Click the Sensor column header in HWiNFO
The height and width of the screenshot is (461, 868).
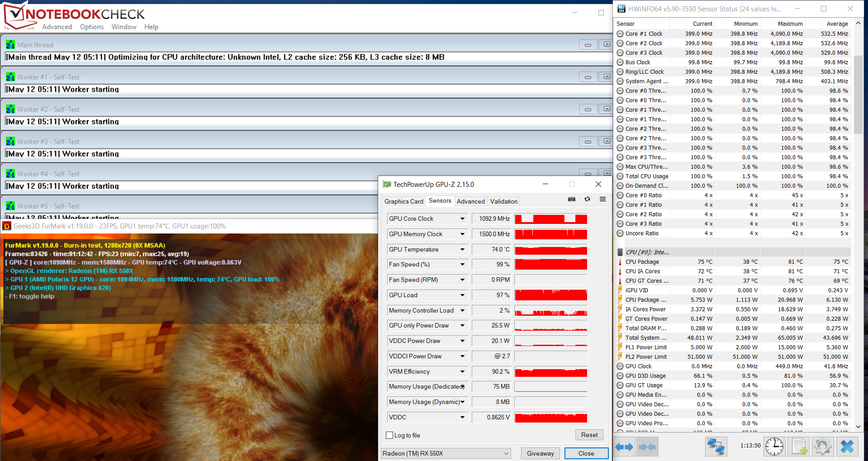tap(642, 24)
